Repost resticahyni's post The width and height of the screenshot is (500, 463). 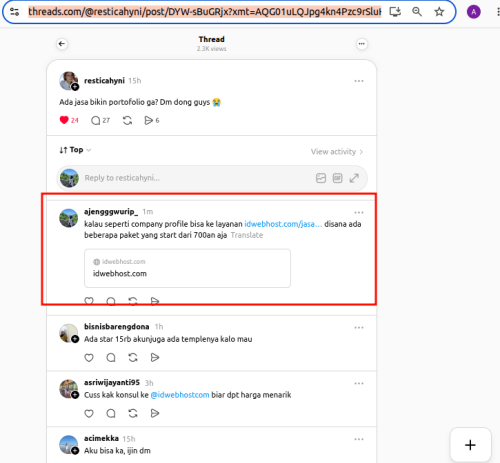pyautogui.click(x=127, y=120)
